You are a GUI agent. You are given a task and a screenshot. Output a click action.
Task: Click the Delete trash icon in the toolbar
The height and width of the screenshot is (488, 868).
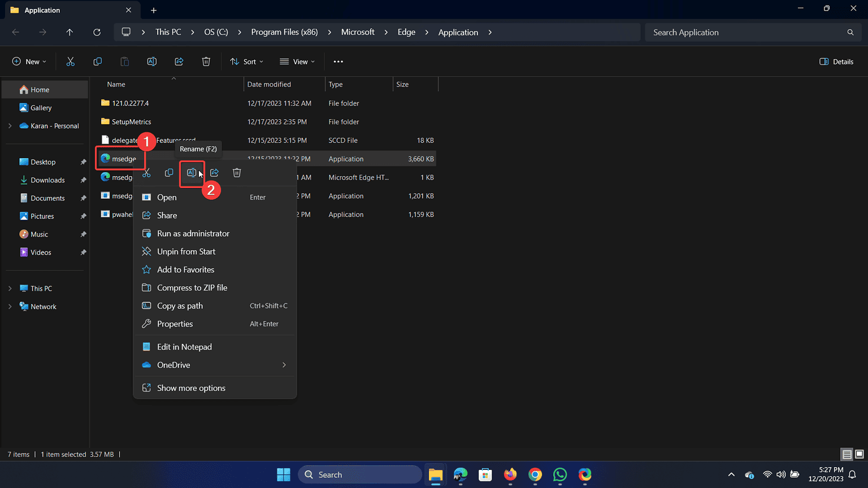click(206, 62)
